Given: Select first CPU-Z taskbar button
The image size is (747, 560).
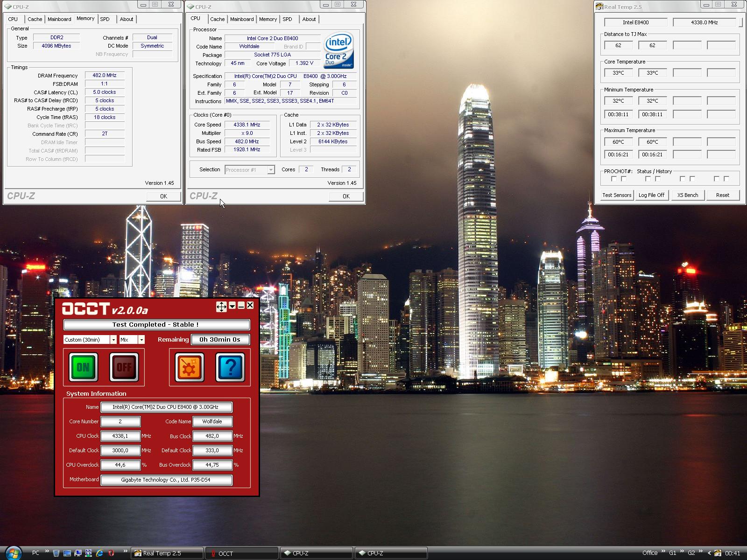Looking at the screenshot, I should point(317,553).
